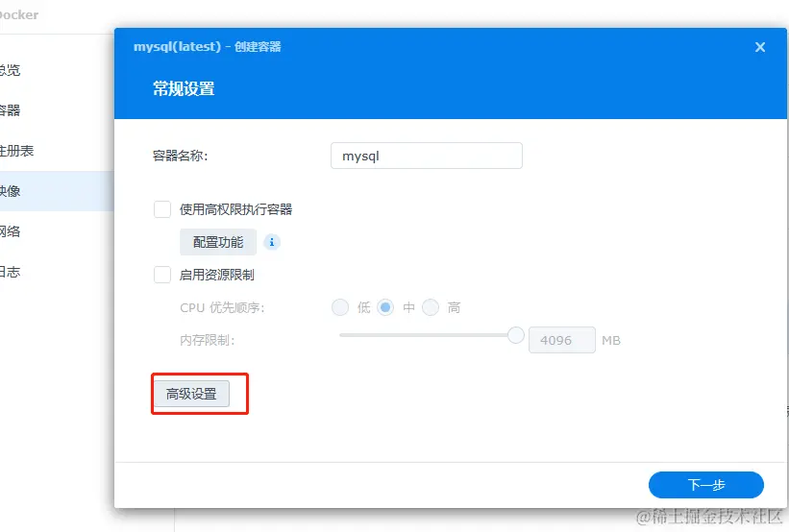Close the mysql create container dialog
The height and width of the screenshot is (532, 789).
(760, 47)
